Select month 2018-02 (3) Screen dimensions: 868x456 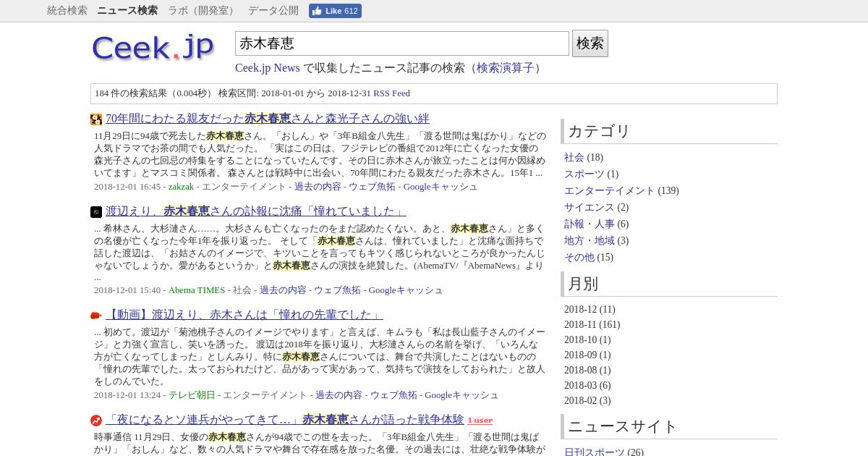587,401
